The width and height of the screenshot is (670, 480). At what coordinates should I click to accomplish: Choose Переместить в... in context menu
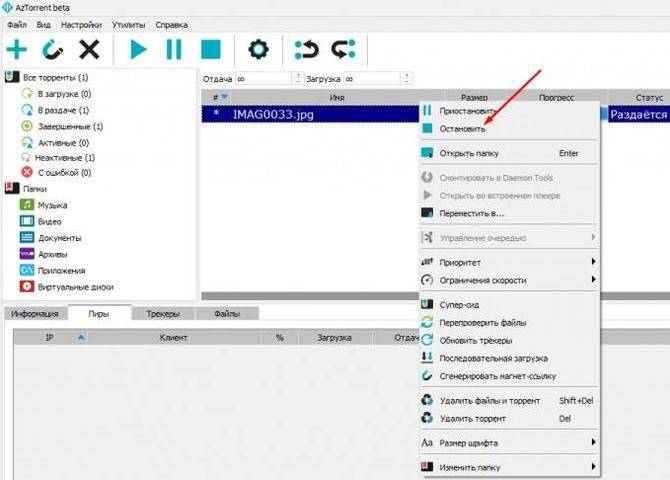tap(509, 213)
